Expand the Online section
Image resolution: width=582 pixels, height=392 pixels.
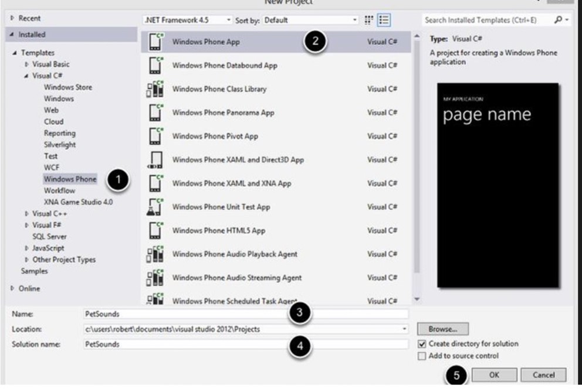click(x=13, y=288)
